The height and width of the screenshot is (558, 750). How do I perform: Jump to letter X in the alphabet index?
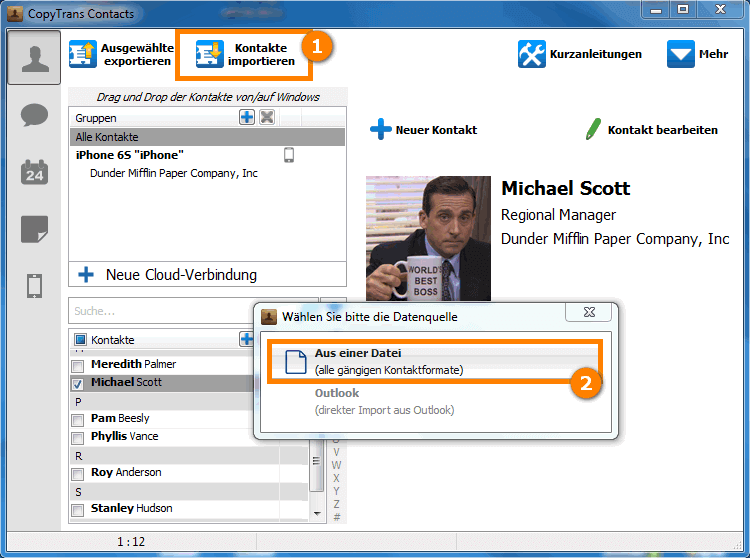(336, 478)
